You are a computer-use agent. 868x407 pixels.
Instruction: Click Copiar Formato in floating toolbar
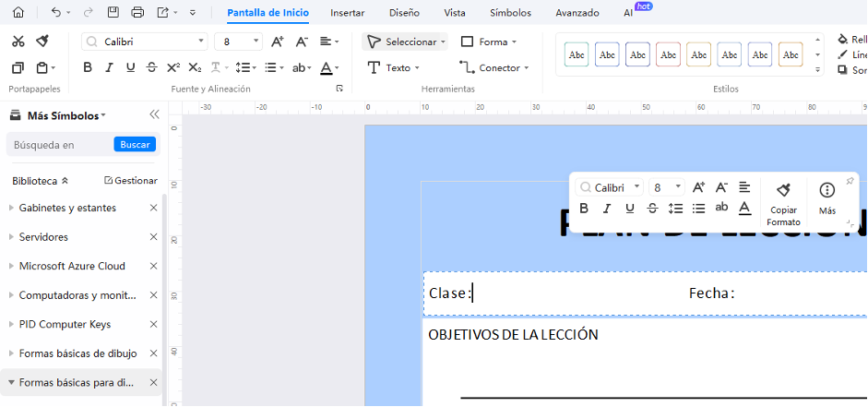(783, 204)
